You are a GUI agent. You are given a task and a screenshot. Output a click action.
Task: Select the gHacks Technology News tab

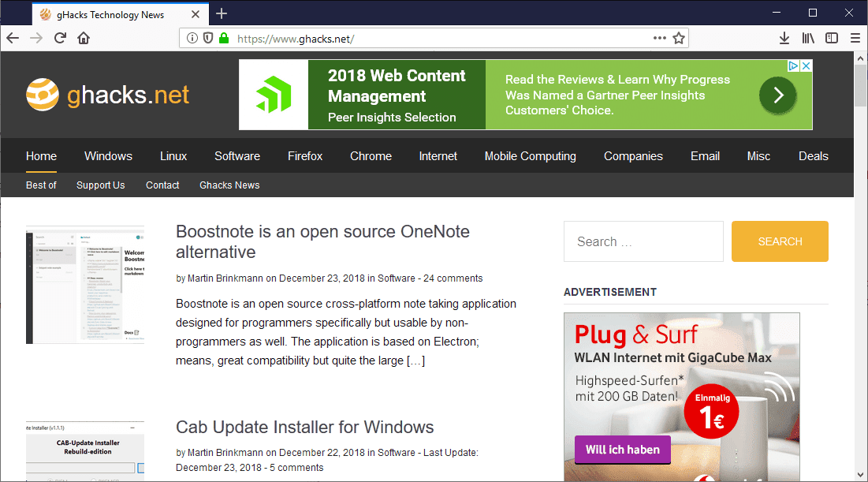tap(121, 14)
